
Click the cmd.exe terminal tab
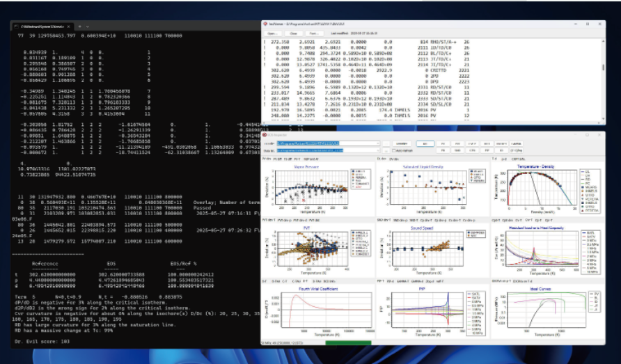click(42, 26)
